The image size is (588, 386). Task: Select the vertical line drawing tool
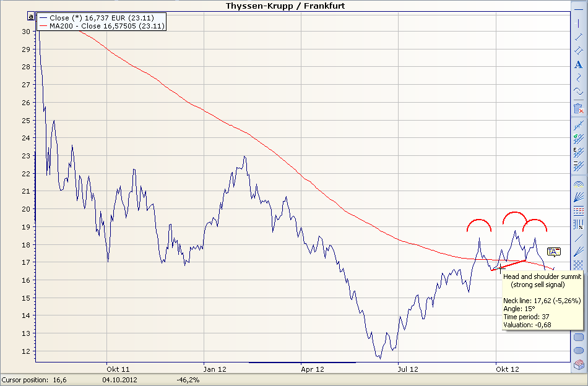[578, 23]
